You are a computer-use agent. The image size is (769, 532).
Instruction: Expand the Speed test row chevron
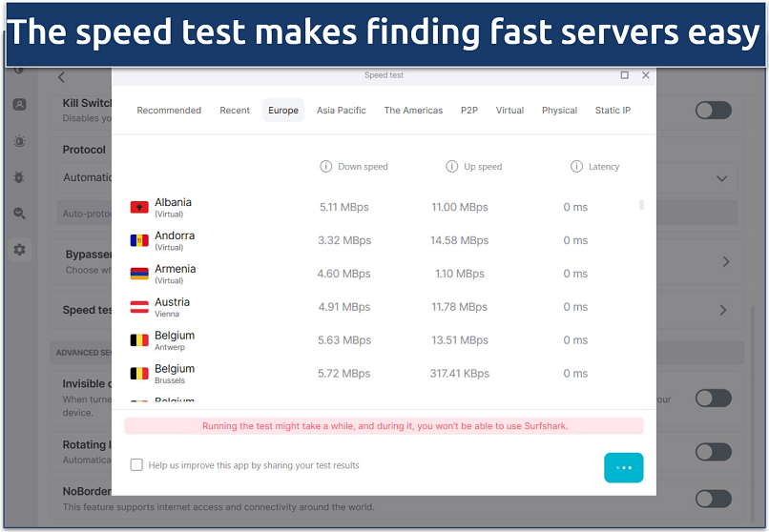pos(723,310)
